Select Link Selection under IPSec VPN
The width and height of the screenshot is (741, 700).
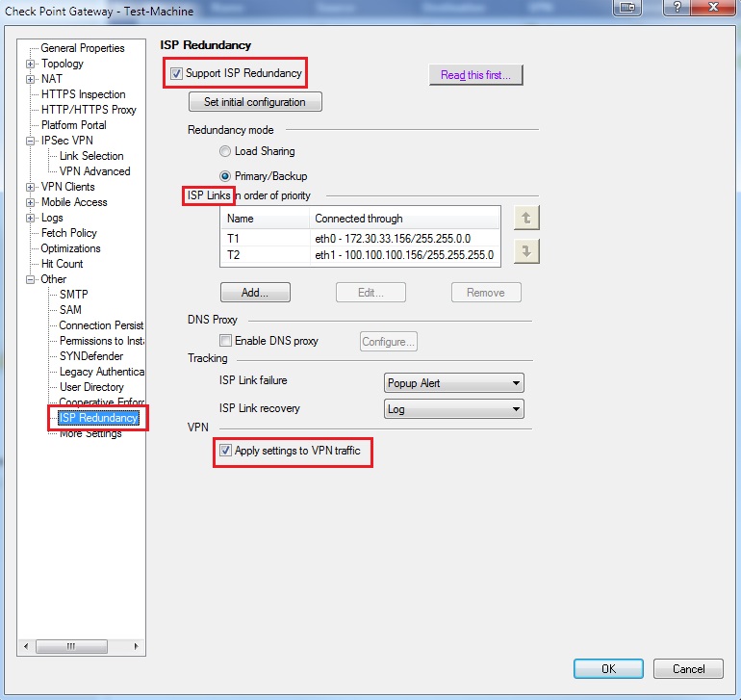click(91, 156)
